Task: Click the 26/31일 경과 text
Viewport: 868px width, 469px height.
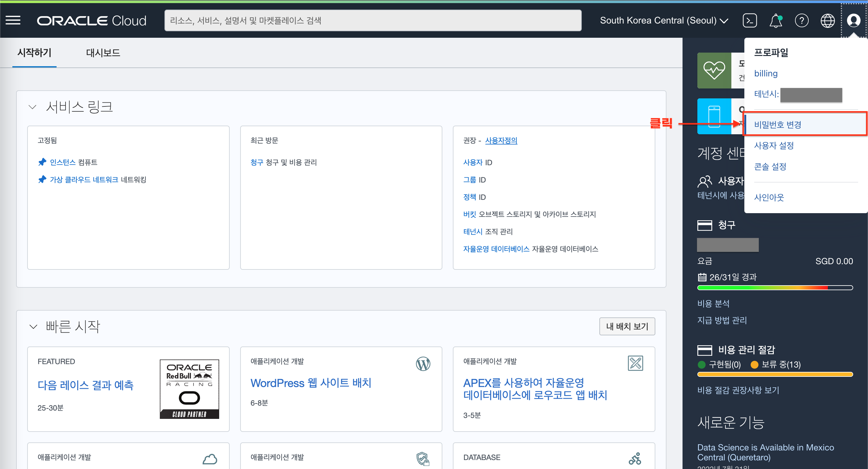Action: [733, 277]
